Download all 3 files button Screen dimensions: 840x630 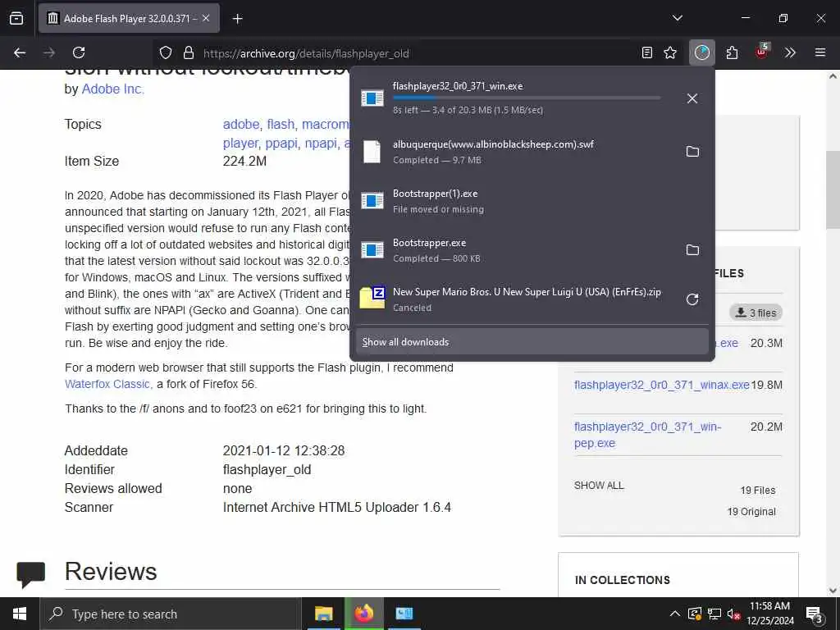point(756,313)
